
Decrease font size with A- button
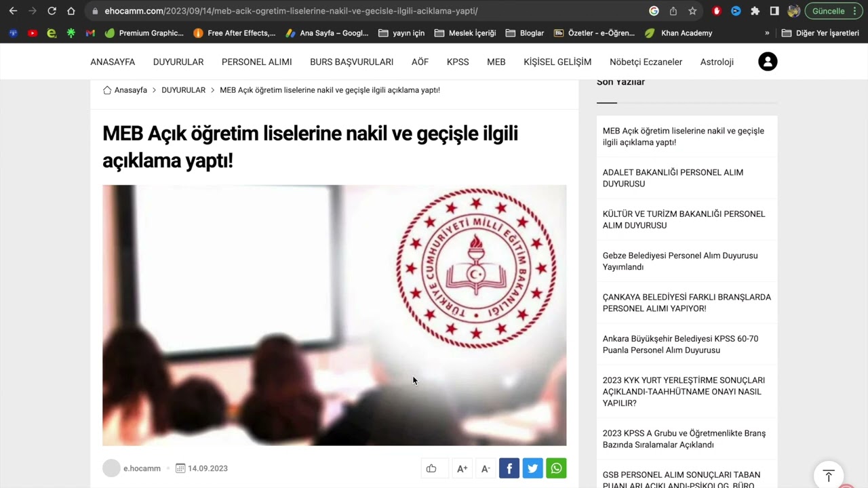[x=486, y=468]
